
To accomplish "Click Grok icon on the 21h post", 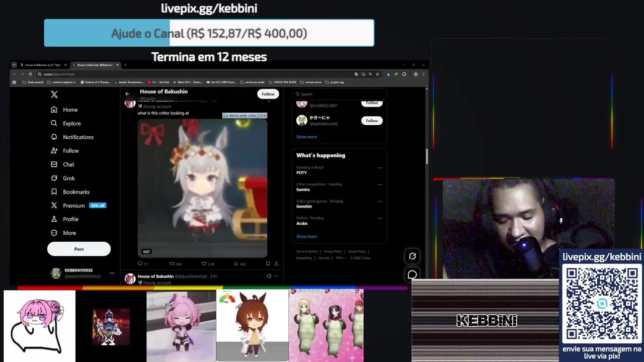I will (x=269, y=276).
